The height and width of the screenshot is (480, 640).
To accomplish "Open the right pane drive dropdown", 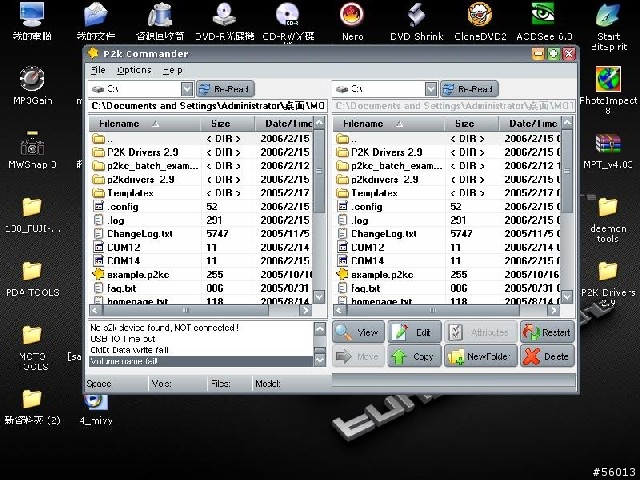I will [x=431, y=89].
